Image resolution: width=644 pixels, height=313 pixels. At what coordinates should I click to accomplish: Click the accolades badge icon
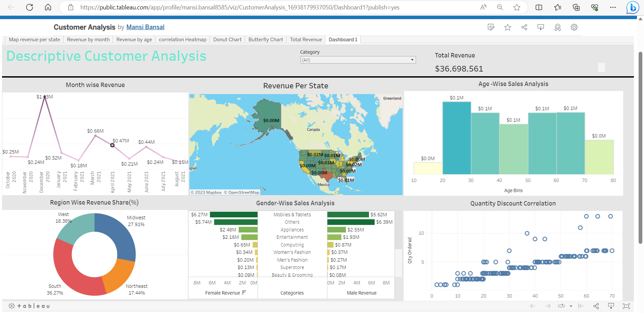tap(557, 27)
